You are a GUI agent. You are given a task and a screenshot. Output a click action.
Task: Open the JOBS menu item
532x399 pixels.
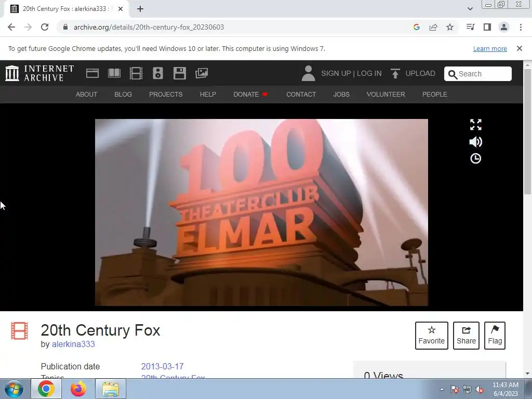click(341, 95)
